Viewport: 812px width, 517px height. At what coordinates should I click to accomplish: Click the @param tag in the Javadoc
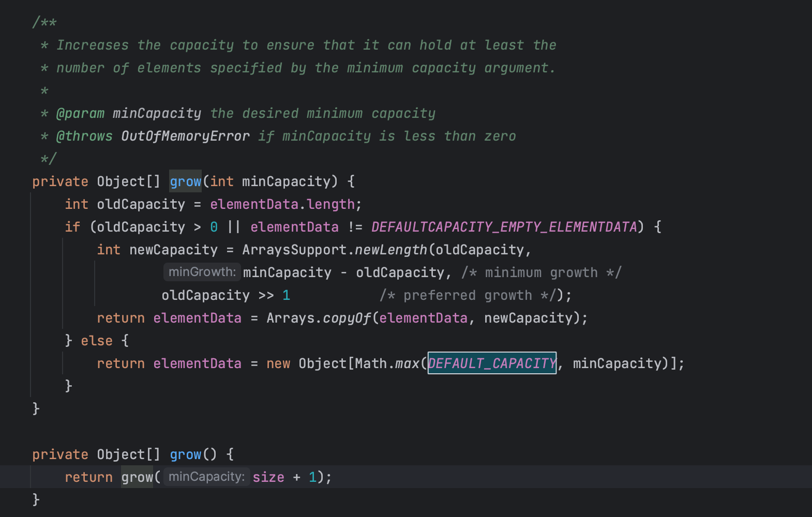pyautogui.click(x=80, y=113)
